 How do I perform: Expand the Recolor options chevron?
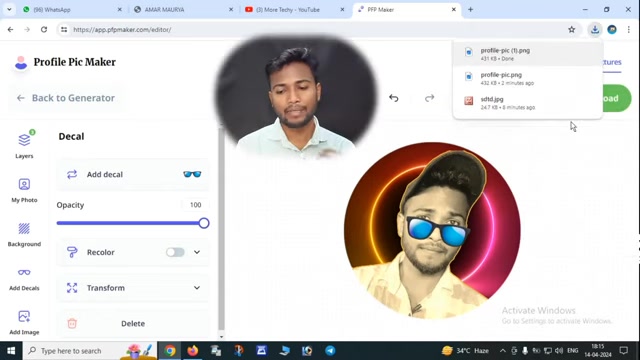tap(197, 252)
